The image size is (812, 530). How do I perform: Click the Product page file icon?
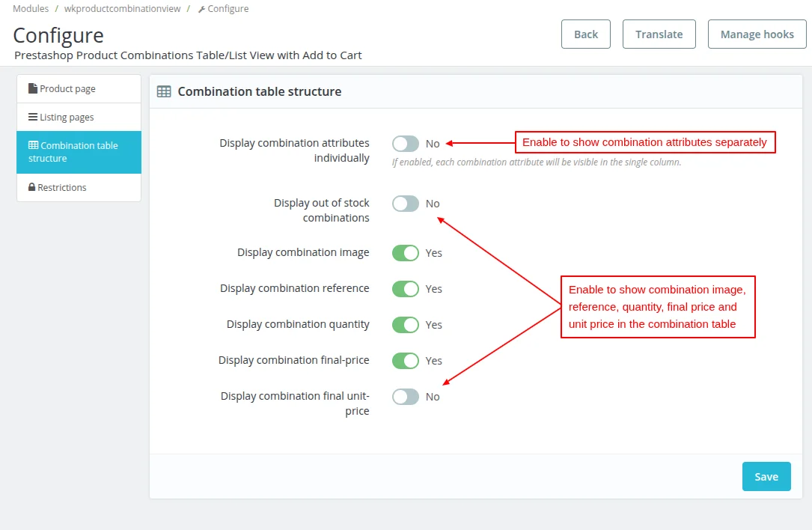[x=33, y=88]
